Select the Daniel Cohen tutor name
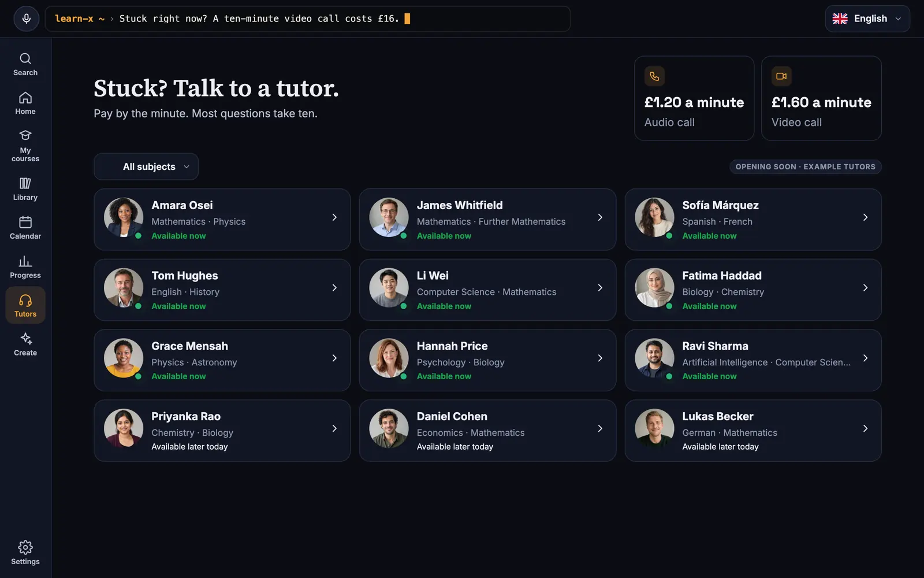 click(452, 417)
